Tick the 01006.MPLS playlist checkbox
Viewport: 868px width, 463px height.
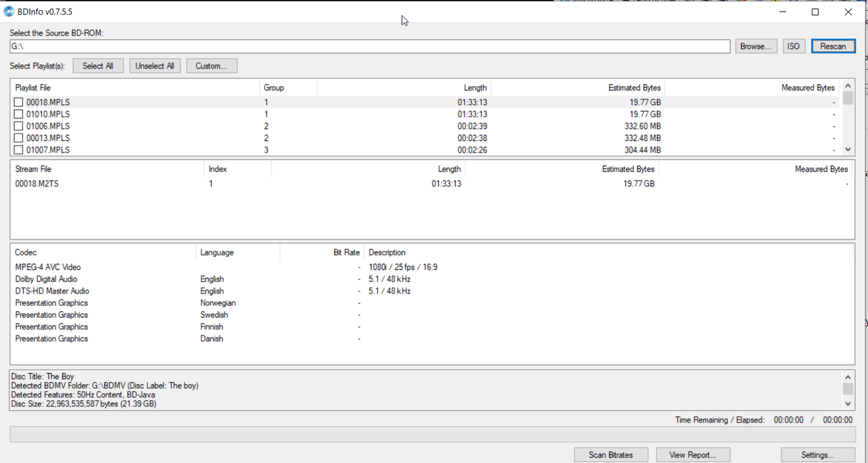tap(19, 126)
